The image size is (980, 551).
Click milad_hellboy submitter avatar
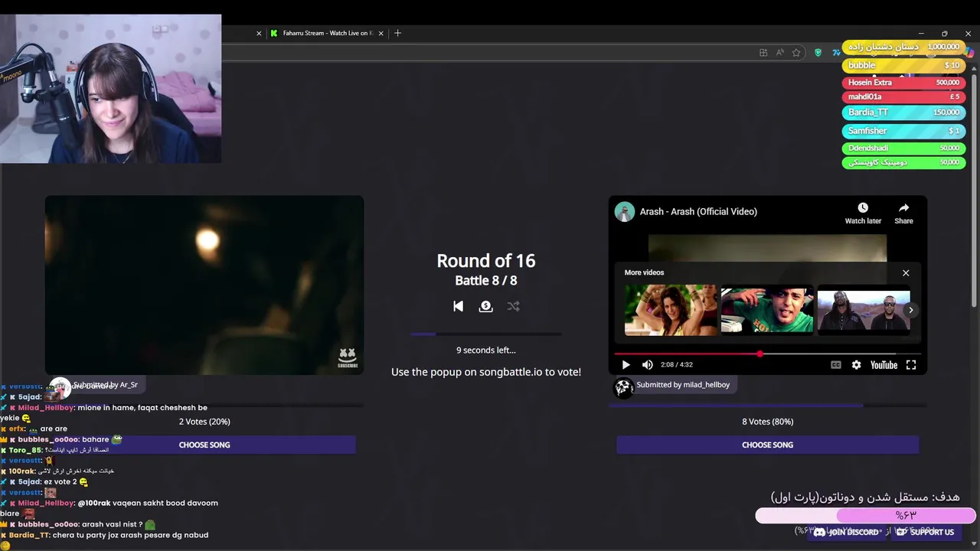pos(623,387)
